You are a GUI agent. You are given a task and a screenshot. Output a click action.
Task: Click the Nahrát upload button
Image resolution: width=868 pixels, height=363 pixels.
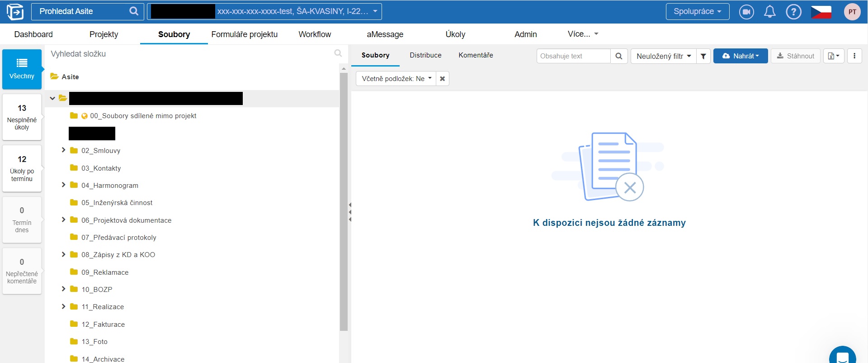pos(740,56)
